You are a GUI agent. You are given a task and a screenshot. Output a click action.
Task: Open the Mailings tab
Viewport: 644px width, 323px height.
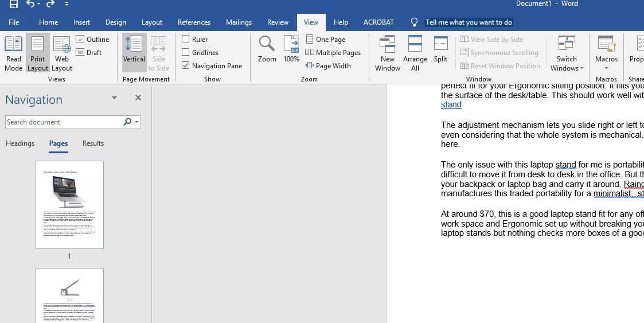(x=239, y=22)
